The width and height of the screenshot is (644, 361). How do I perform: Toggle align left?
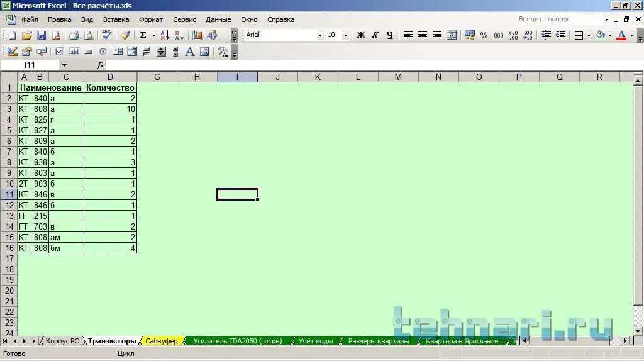point(408,35)
